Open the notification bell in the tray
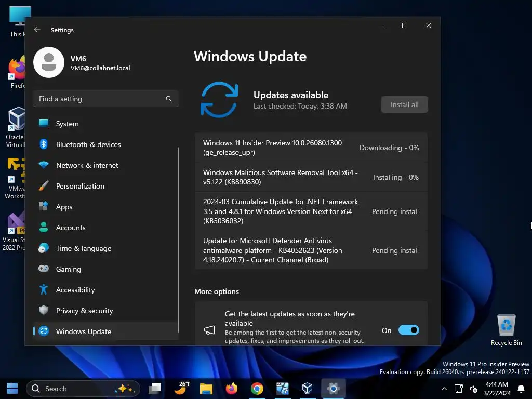The height and width of the screenshot is (399, 532). (521, 389)
